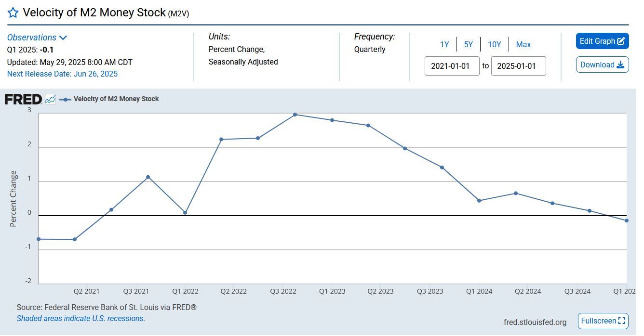Select the 1Y date range
Screen dimensions: 644x336
pos(444,44)
